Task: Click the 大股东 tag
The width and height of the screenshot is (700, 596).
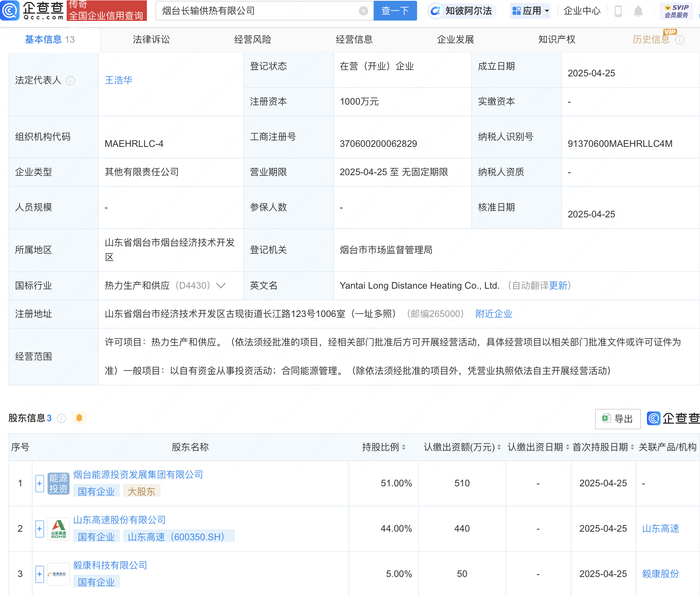Action: click(141, 491)
